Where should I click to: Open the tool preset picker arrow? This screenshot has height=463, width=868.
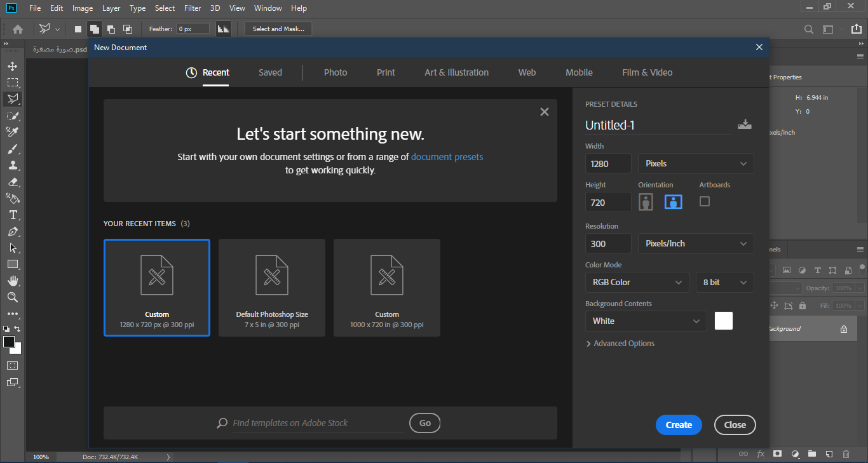(58, 29)
